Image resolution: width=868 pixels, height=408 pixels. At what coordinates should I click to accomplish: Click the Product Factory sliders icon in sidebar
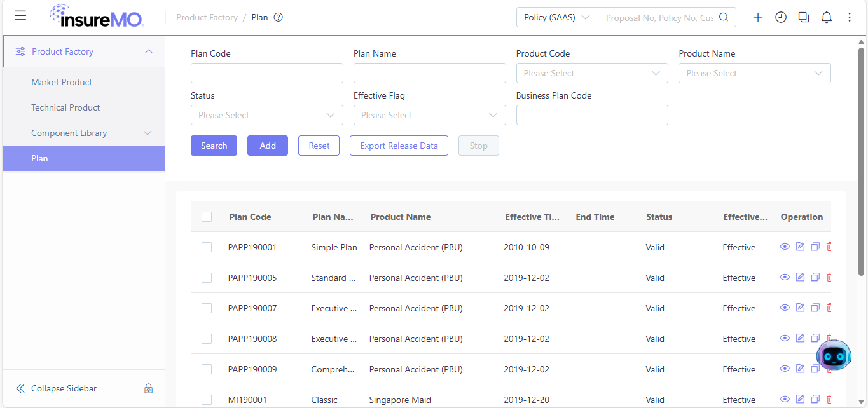coord(20,51)
